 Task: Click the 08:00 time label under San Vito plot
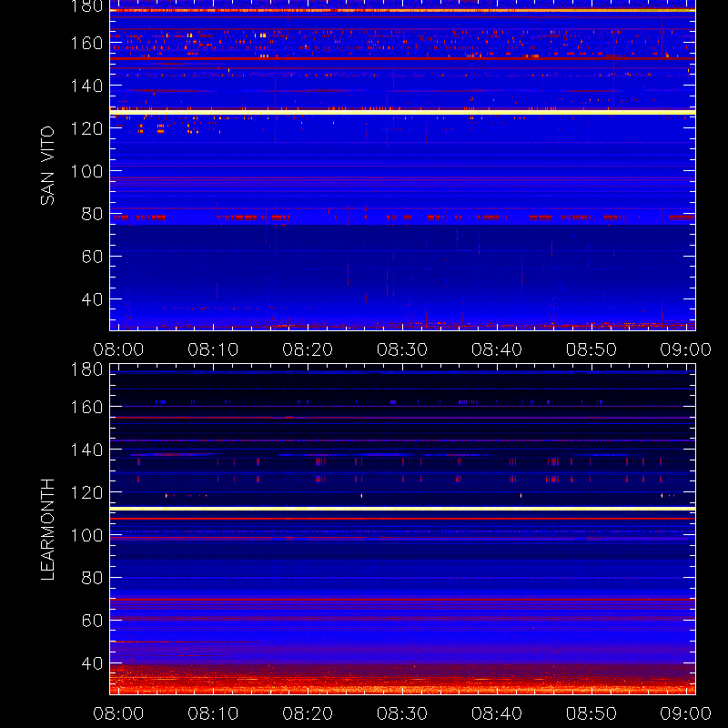(118, 349)
